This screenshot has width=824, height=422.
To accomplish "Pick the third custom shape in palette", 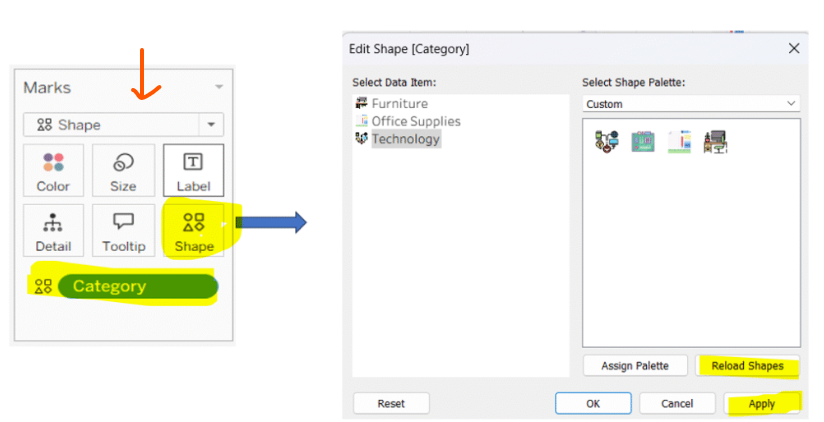I will click(679, 142).
